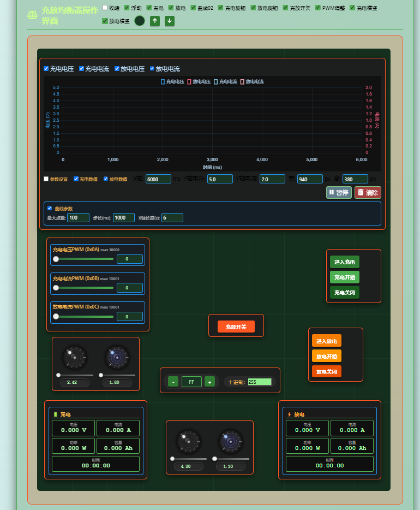Image resolution: width=420 pixels, height=510 pixels.
Task: Pause the chart with 暂停 button
Action: click(339, 193)
